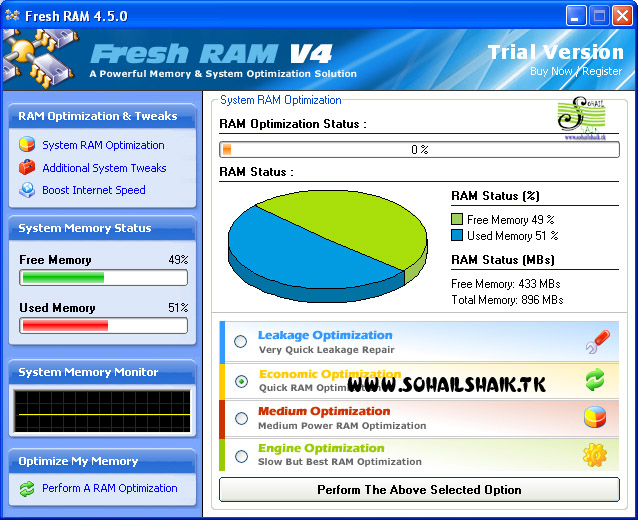Click the Medium Optimization title text
638x520 pixels.
click(324, 411)
